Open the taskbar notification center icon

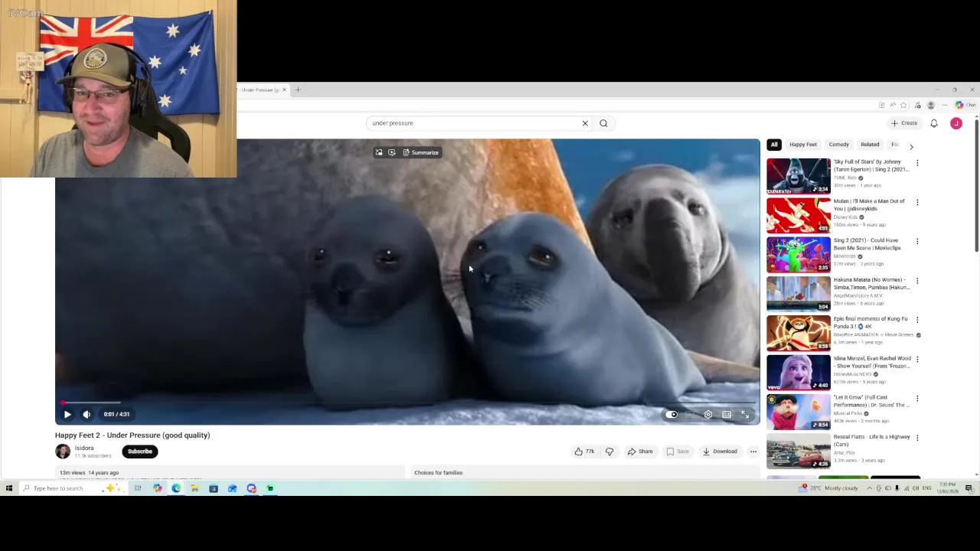tap(969, 488)
